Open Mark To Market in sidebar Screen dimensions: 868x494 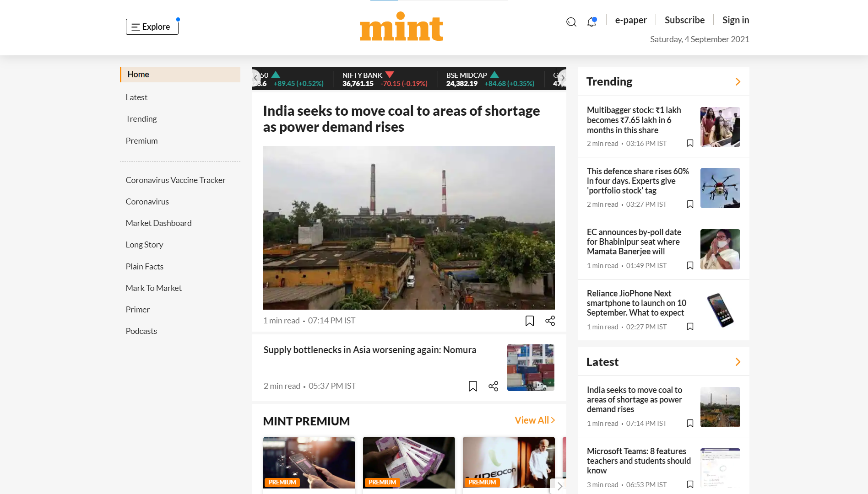coord(153,288)
